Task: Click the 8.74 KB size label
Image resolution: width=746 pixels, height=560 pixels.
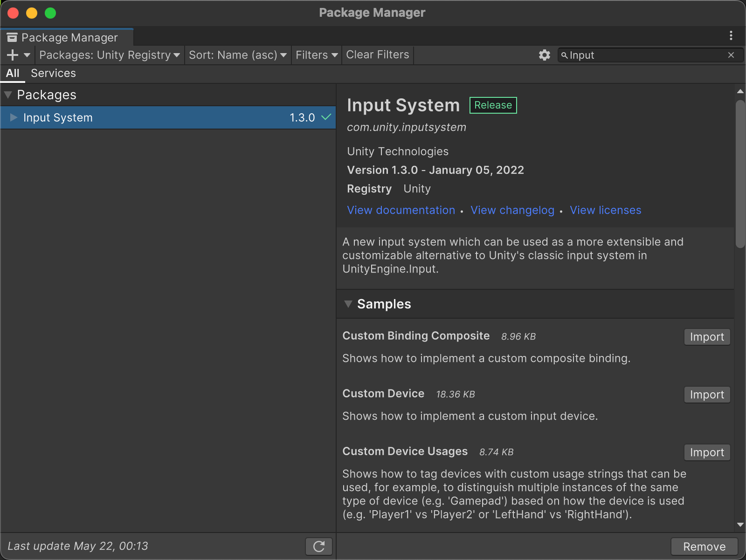Action: [497, 452]
